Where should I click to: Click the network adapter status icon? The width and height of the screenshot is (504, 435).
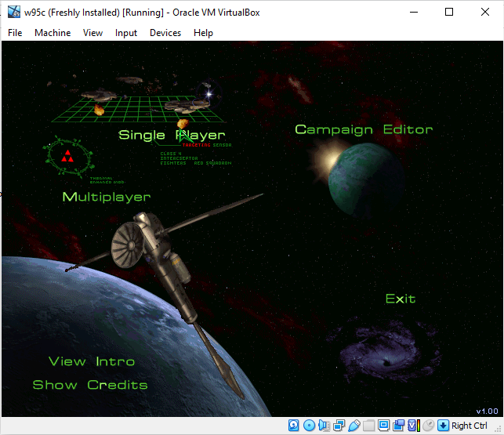coord(339,426)
